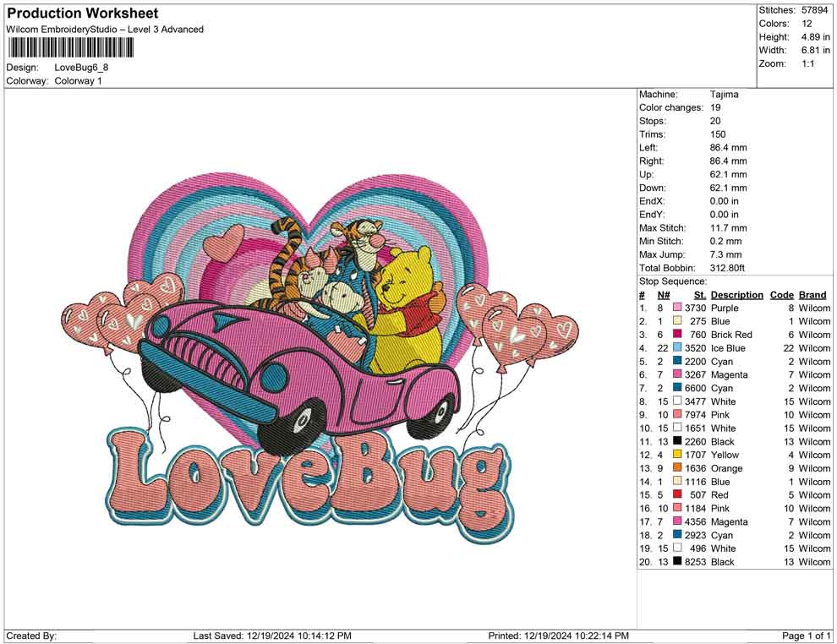Click the Colorway 1 value
This screenshot has height=644, width=837.
(x=78, y=81)
